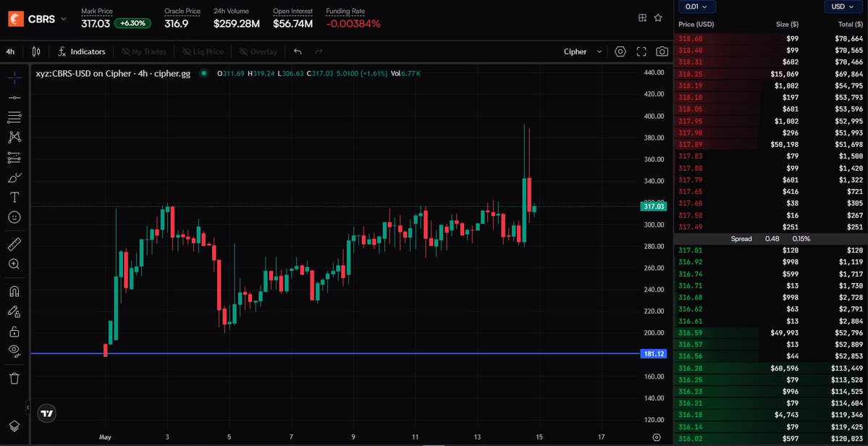Select ask price 317.49 in order book

(x=690, y=227)
